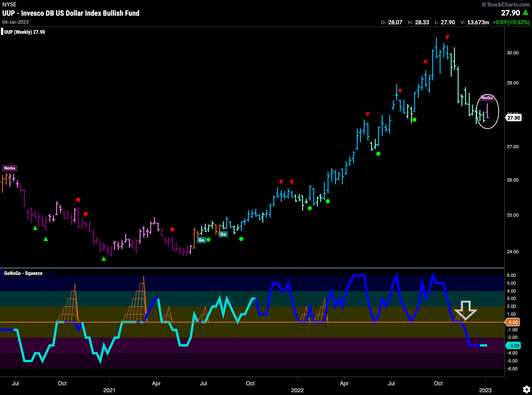Click the green triangle at the December 2020 low
The image size is (532, 395).
[x=104, y=259]
